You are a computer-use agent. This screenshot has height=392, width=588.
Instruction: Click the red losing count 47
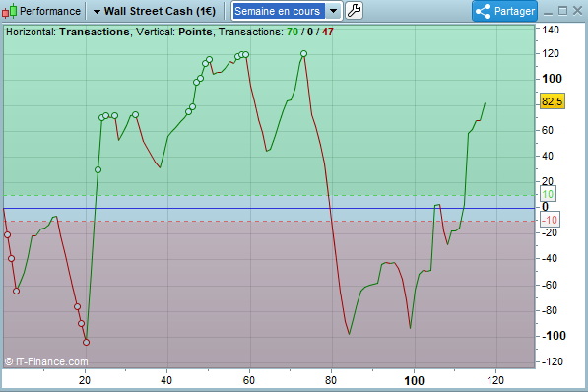click(x=327, y=32)
